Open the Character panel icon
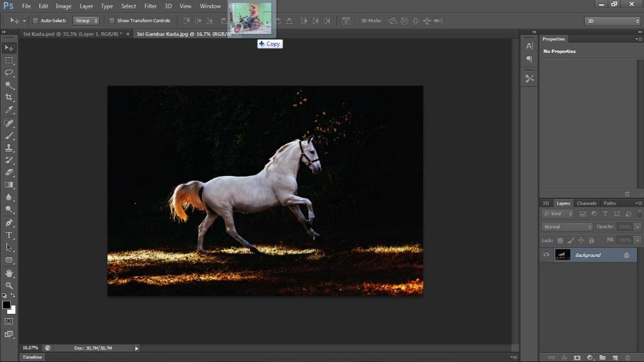644x362 pixels. click(x=529, y=46)
